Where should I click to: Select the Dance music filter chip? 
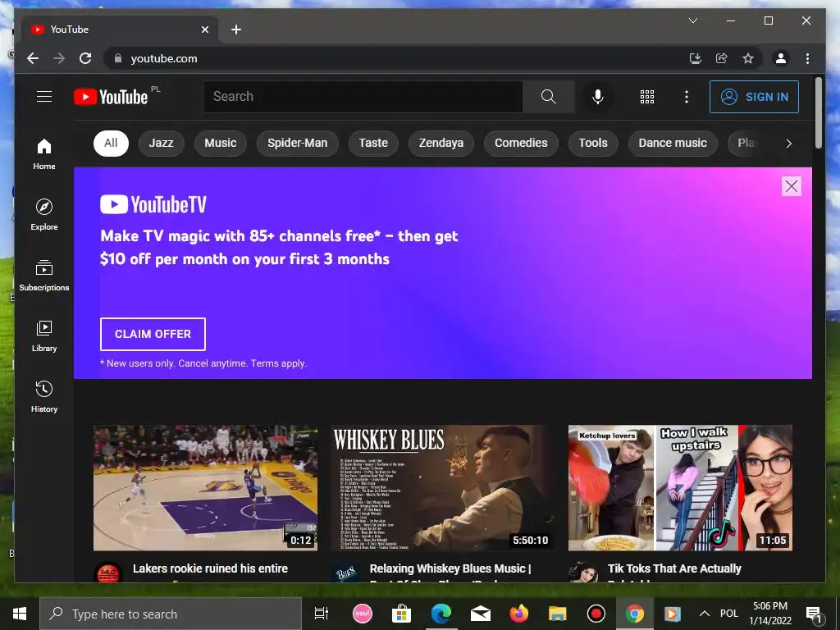click(x=673, y=143)
